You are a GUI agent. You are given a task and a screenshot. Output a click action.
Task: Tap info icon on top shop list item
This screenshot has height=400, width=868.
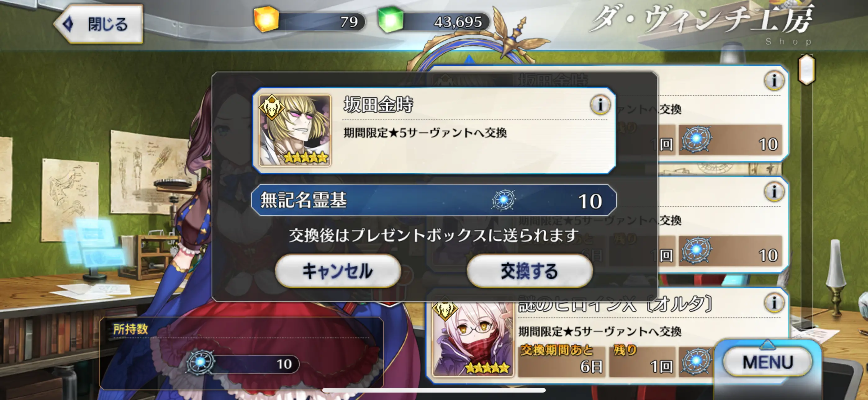coord(774,81)
